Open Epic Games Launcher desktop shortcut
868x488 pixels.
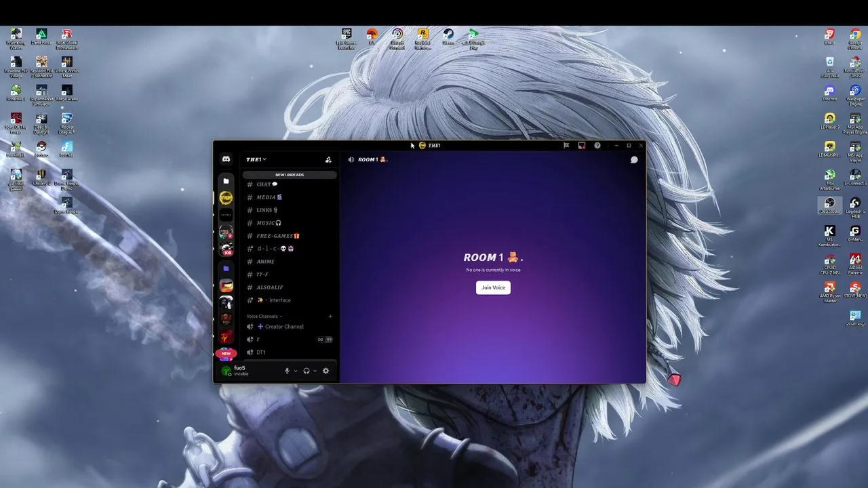pos(347,39)
